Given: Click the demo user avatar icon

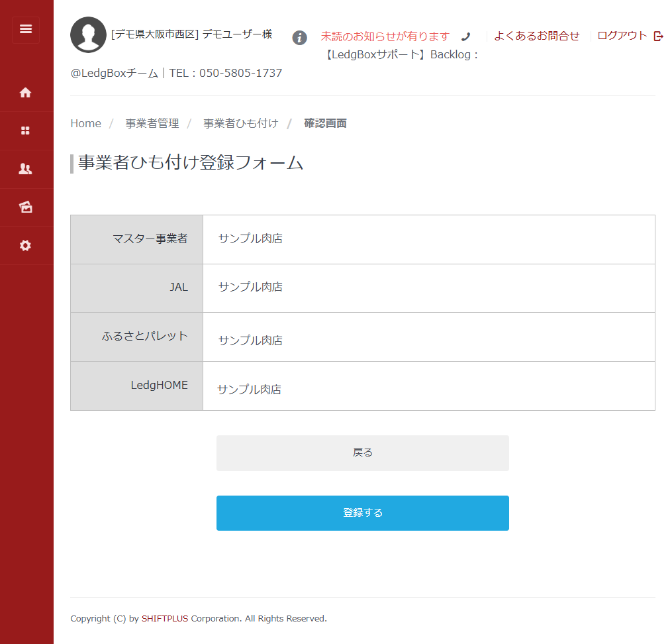Looking at the screenshot, I should click(x=88, y=35).
